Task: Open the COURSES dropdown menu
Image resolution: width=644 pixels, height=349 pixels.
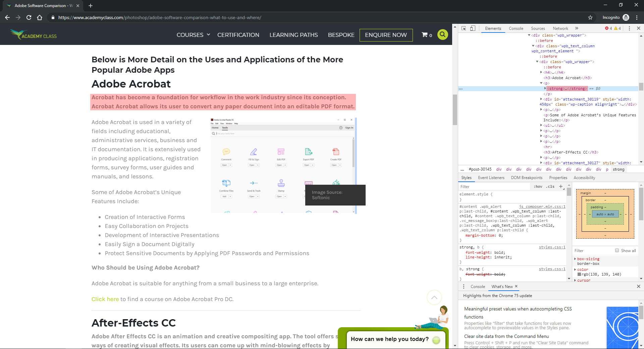Action: (x=193, y=35)
